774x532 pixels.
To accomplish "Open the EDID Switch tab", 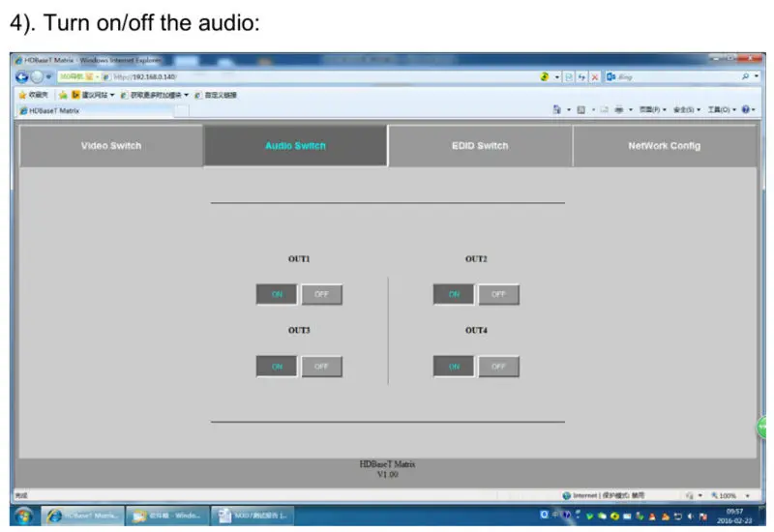I will (x=480, y=146).
